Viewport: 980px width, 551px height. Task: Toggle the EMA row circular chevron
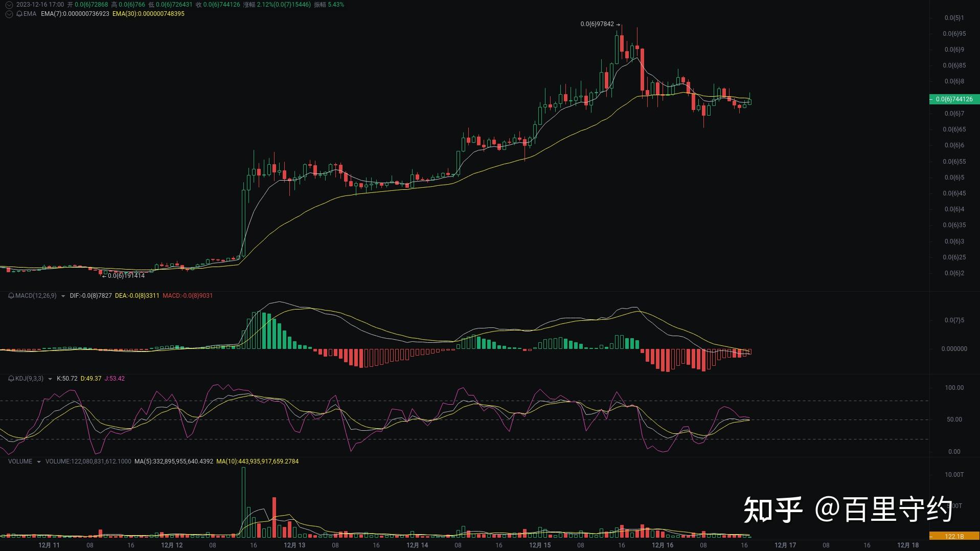(9, 14)
